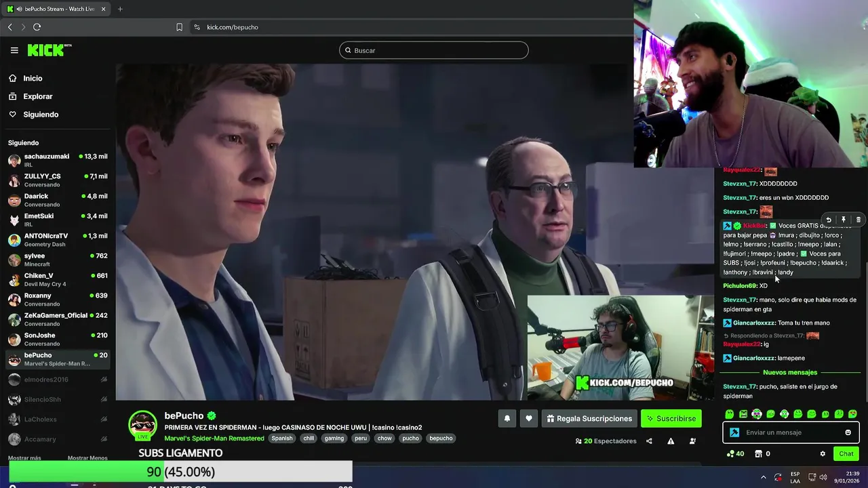The image size is (868, 488).
Task: Open site settings icon in address bar
Action: pos(197,27)
